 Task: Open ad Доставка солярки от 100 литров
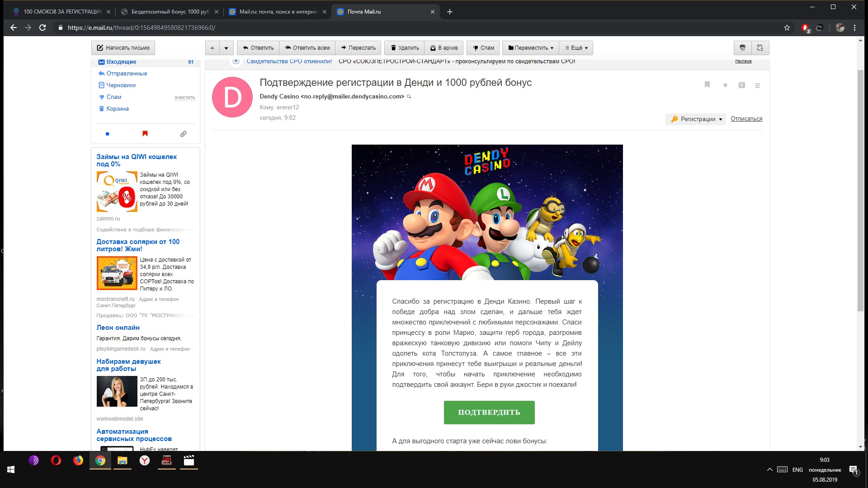click(138, 245)
